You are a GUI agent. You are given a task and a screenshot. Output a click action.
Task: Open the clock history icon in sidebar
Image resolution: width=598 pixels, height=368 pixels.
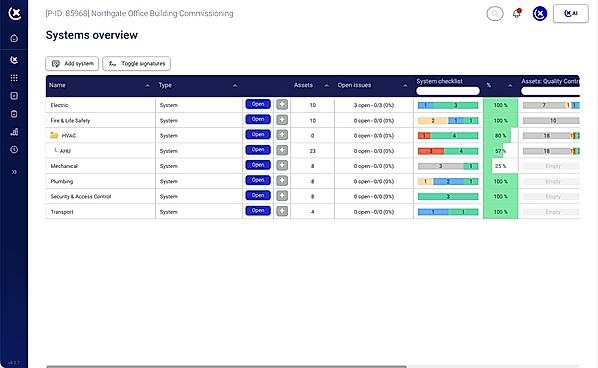pyautogui.click(x=14, y=149)
